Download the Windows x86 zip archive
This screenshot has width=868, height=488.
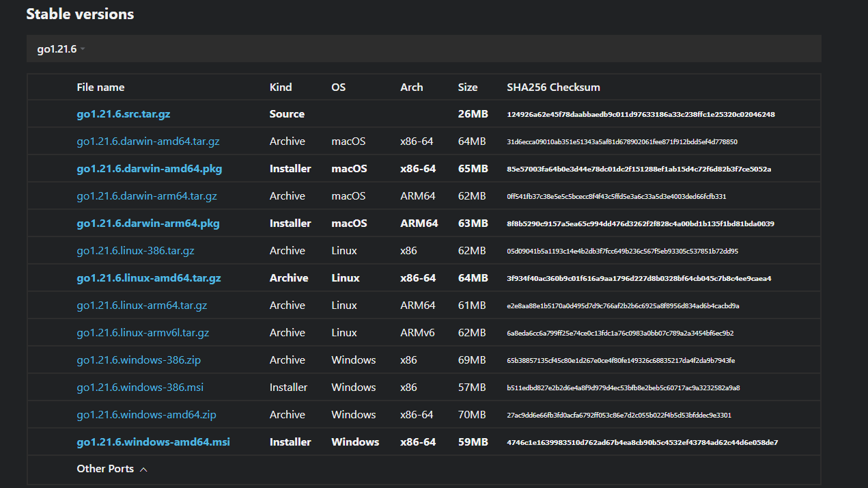[139, 360]
